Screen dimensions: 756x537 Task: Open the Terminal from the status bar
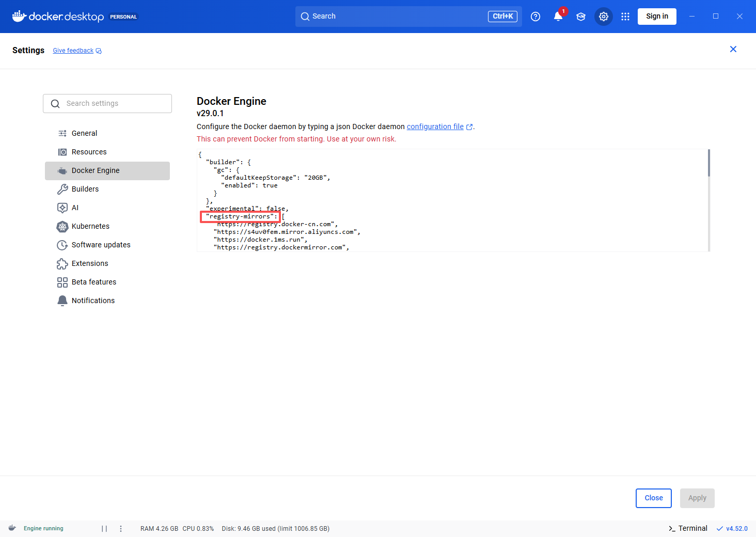(688, 528)
